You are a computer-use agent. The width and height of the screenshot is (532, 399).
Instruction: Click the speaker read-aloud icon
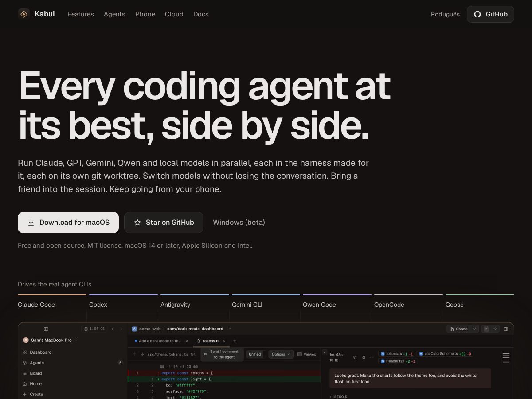tap(364, 357)
